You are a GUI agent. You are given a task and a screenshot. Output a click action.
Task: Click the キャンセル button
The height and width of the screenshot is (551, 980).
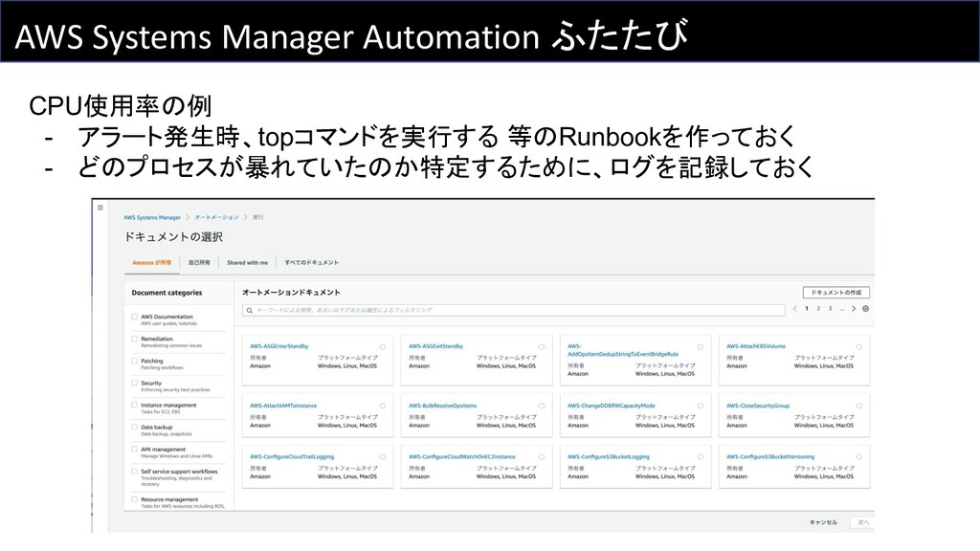(x=823, y=522)
